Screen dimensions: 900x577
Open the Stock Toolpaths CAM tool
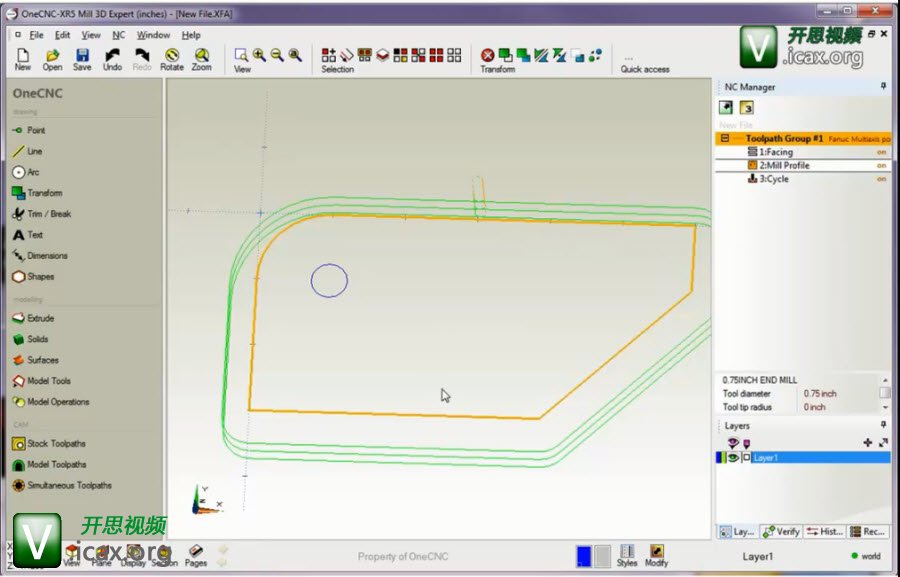(x=56, y=444)
